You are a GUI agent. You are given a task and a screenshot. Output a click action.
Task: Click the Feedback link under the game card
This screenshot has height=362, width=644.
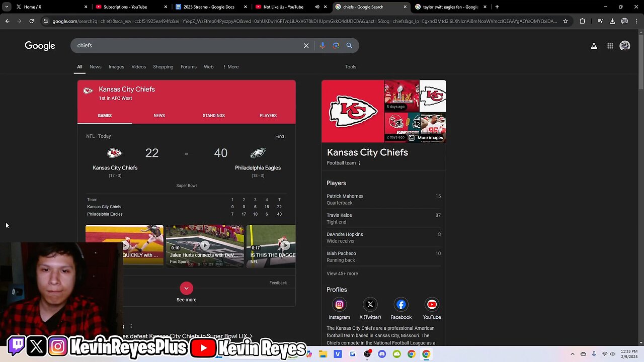tap(278, 283)
